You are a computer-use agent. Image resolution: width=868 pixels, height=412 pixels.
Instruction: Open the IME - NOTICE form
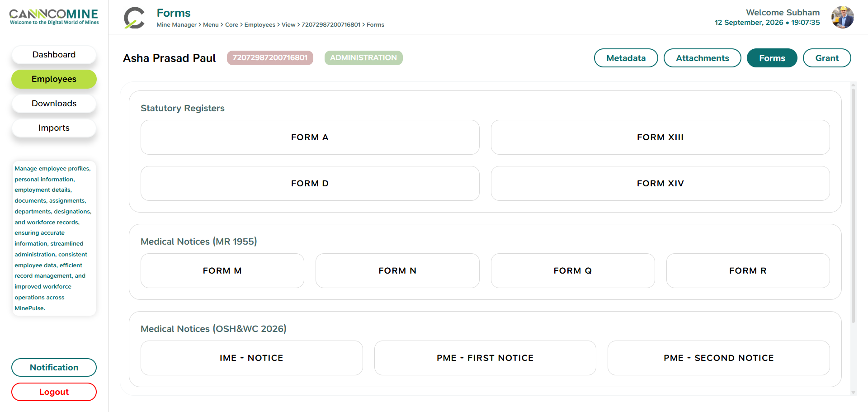(x=251, y=358)
